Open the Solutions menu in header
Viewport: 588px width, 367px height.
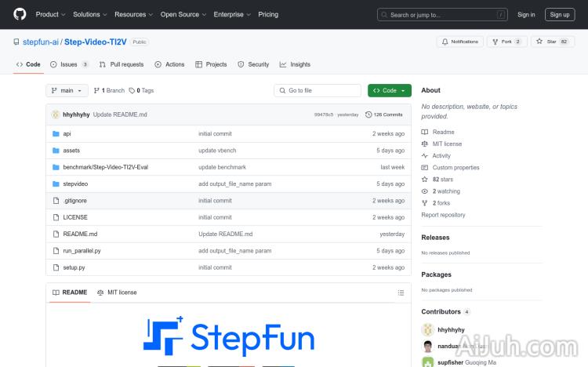tap(89, 14)
